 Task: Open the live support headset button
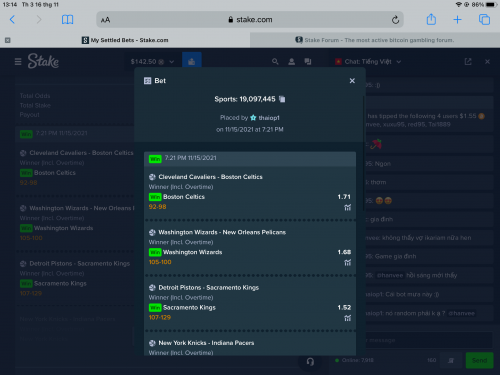310,362
